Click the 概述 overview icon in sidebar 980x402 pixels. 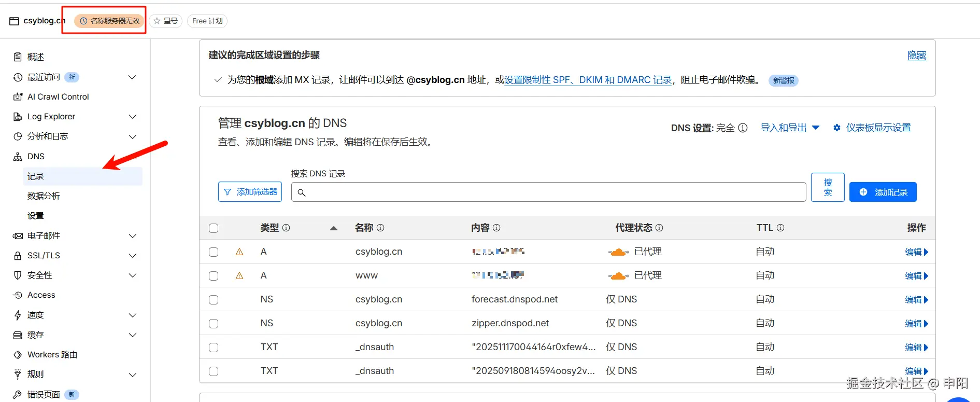[18, 57]
